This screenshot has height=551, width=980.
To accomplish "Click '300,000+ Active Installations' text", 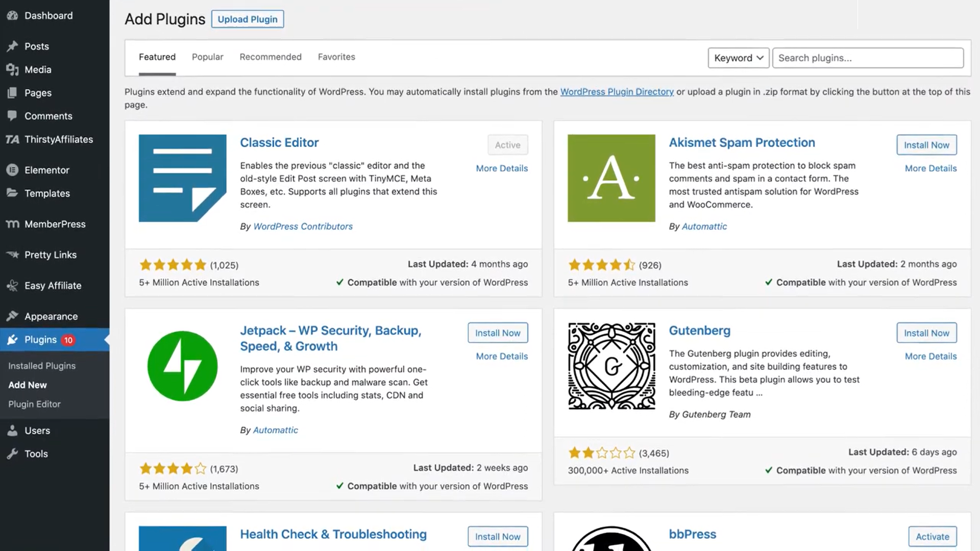I will point(628,470).
